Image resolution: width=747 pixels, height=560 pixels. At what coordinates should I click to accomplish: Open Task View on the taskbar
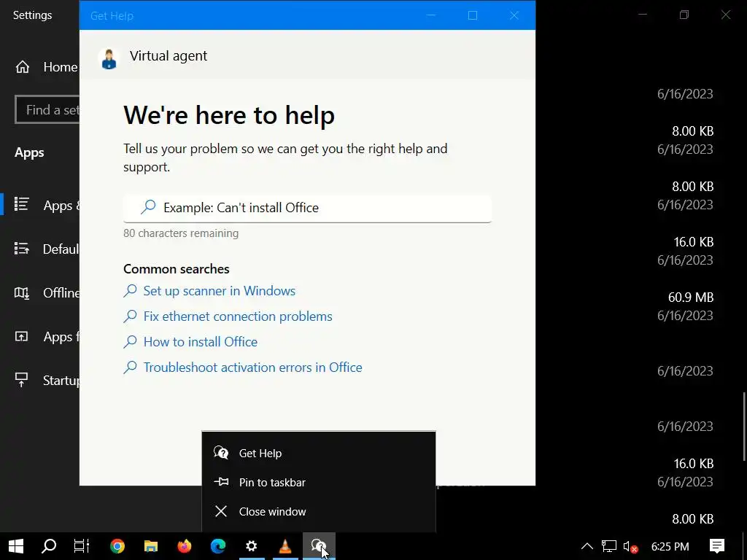click(82, 546)
